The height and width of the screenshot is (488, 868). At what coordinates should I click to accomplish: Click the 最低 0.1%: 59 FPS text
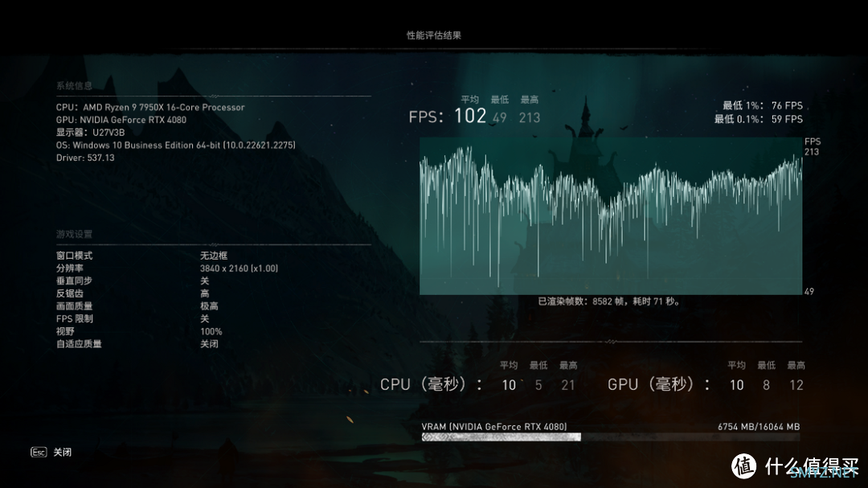pyautogui.click(x=758, y=119)
